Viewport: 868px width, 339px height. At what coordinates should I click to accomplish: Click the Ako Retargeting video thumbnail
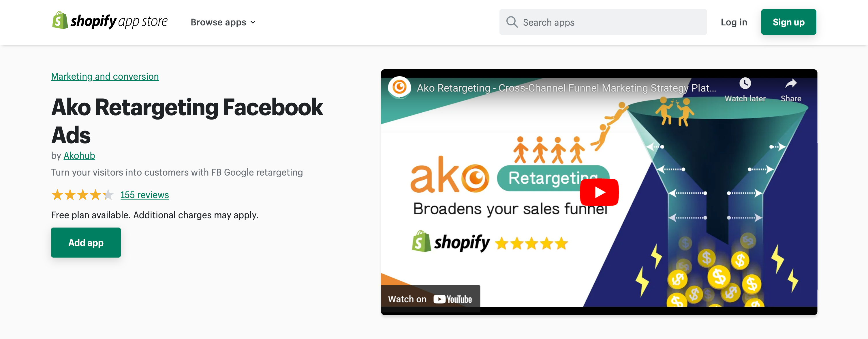coord(599,192)
